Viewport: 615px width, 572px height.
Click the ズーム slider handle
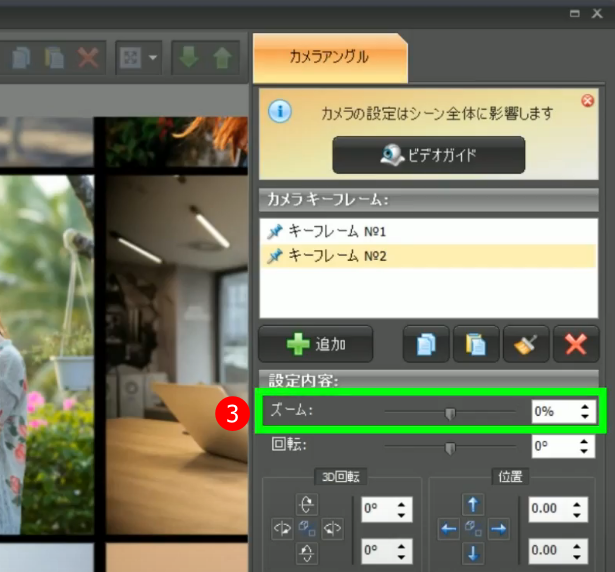[451, 412]
